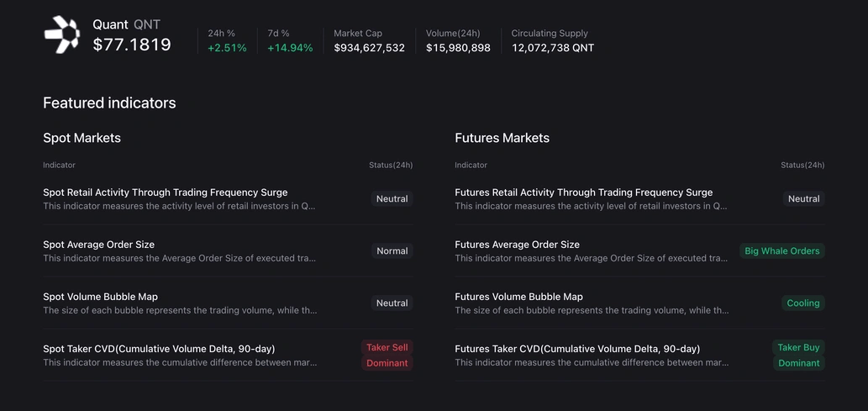The height and width of the screenshot is (411, 868).
Task: Click Neutral badge for Spot Volume Bubble Map
Action: coord(392,303)
